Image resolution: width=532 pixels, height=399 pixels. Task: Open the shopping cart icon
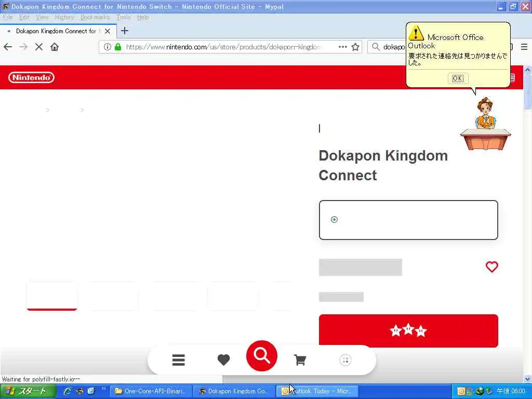300,360
